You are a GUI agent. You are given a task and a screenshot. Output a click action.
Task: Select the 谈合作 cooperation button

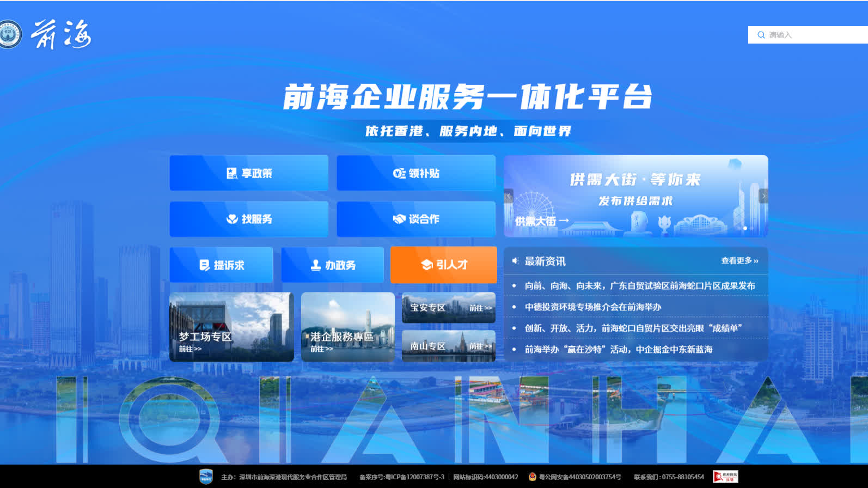point(416,219)
